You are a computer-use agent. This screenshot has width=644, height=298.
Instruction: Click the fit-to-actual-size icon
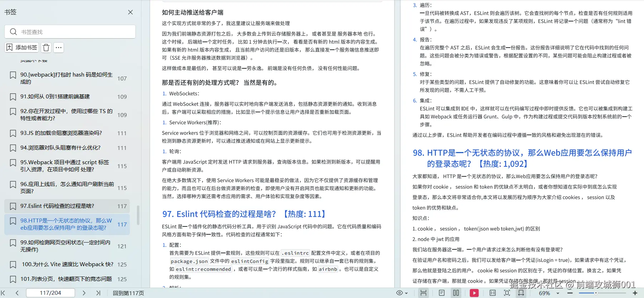coord(492,293)
